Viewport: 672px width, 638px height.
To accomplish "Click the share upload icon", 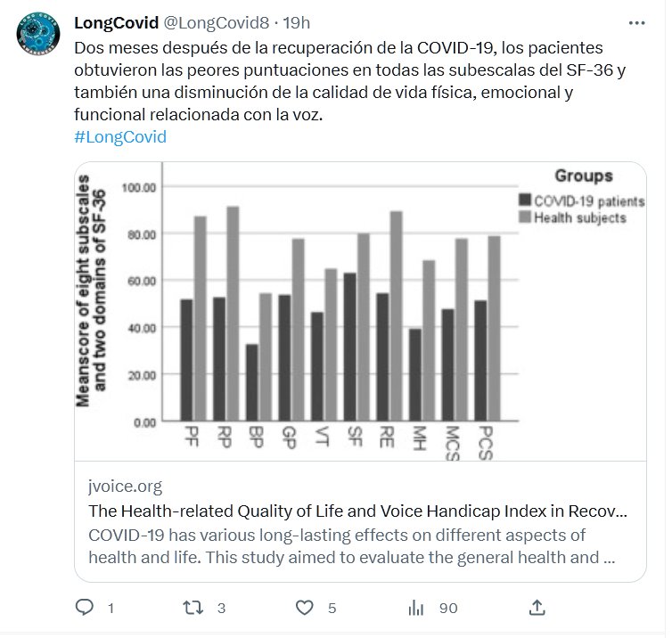I will coord(537,608).
